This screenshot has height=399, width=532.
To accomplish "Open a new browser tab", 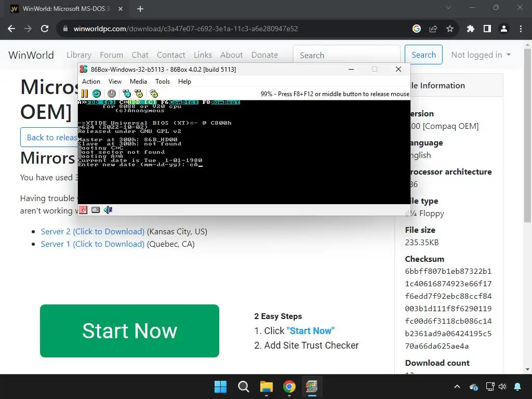I will coord(140,9).
